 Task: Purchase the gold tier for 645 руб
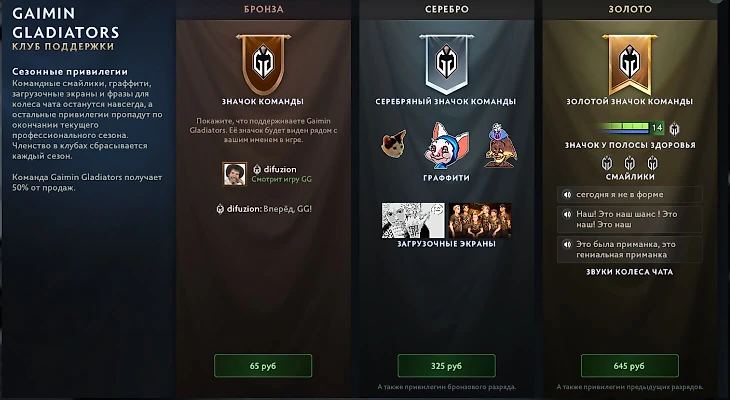tap(629, 366)
